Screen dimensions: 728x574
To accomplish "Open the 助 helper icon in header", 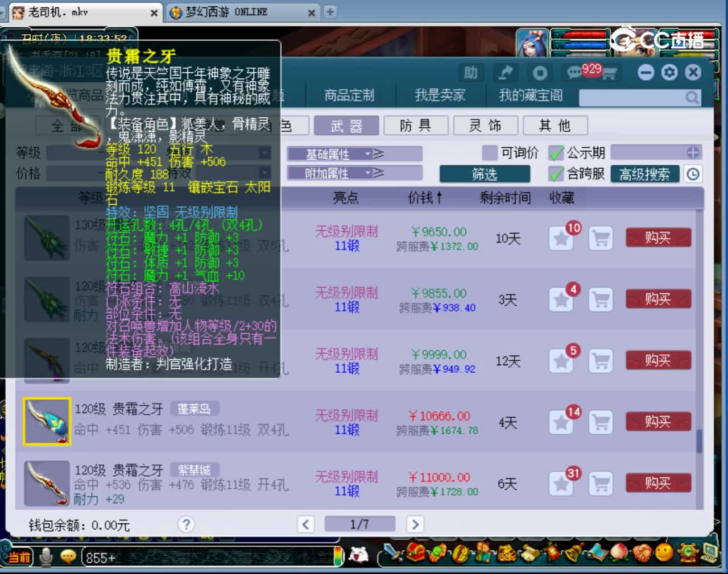I will [471, 73].
